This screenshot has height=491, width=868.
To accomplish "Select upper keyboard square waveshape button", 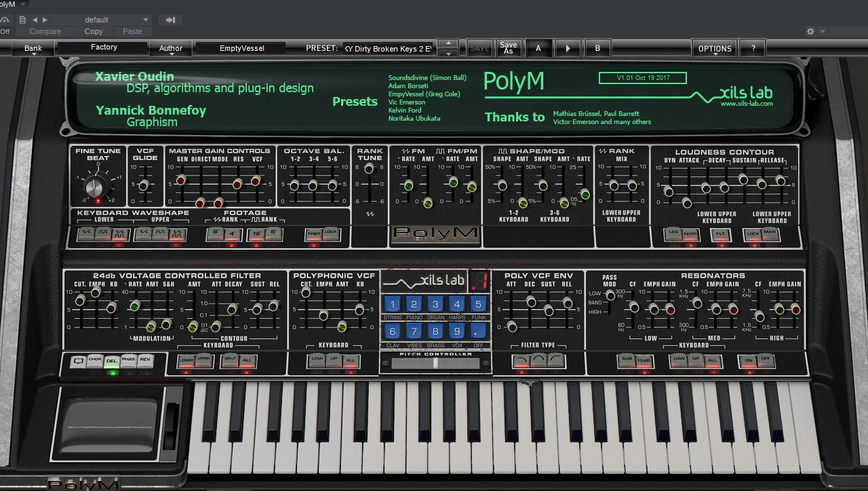I will (x=161, y=234).
